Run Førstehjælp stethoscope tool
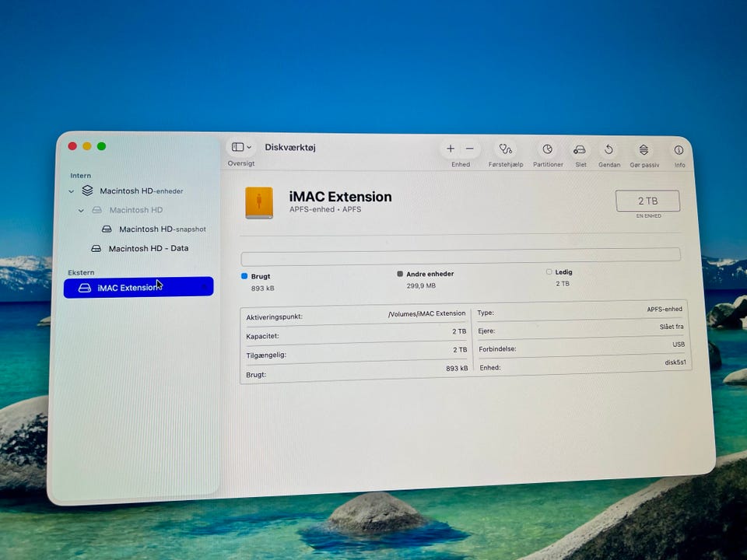 506,149
